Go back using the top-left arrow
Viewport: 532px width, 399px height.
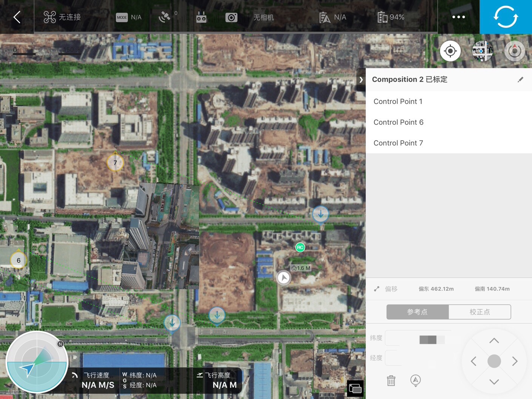[17, 17]
